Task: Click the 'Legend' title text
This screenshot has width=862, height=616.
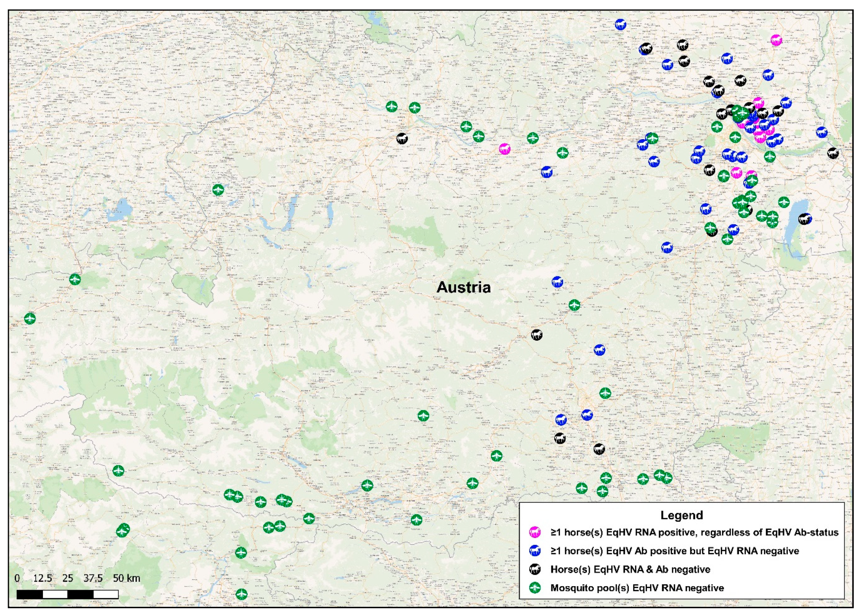Action: [681, 515]
